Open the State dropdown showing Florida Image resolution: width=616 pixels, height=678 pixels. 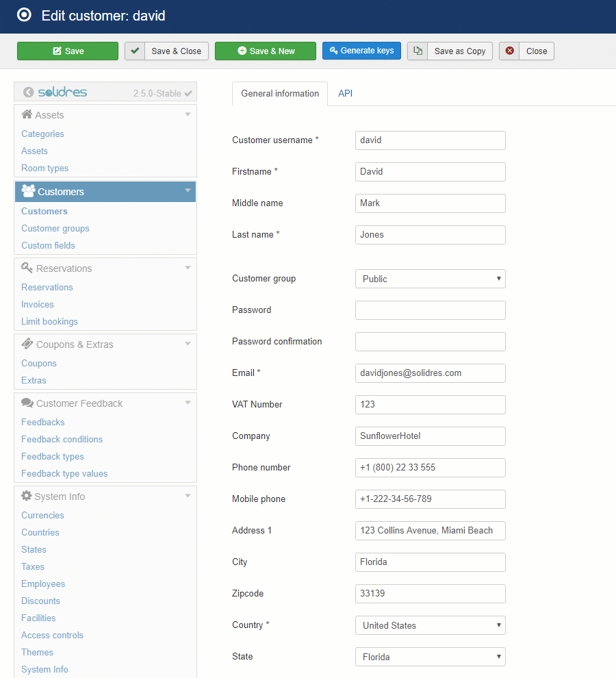tap(430, 657)
